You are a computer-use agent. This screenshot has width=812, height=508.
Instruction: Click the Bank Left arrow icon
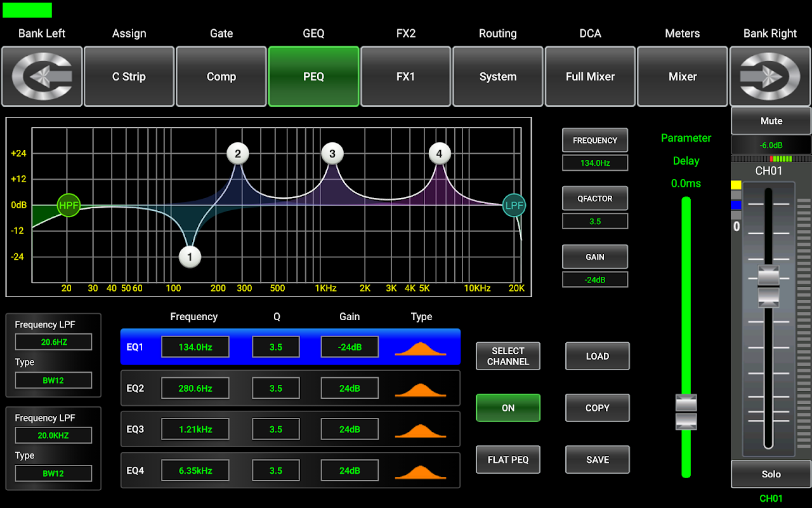click(x=42, y=76)
